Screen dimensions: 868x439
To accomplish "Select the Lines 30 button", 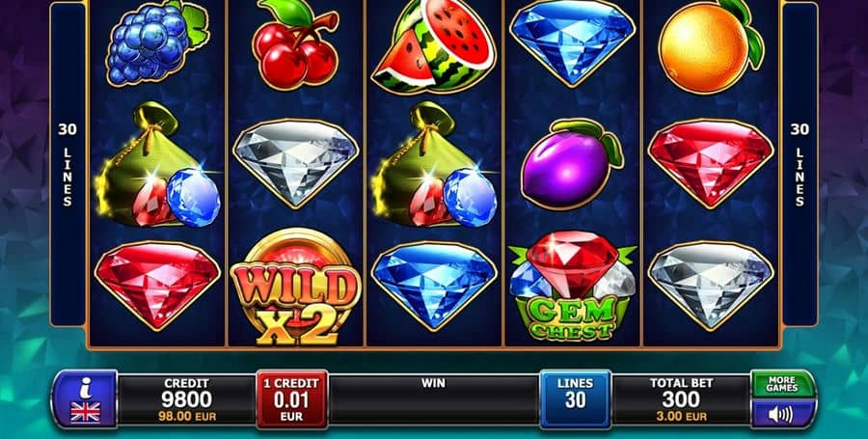I will click(575, 399).
